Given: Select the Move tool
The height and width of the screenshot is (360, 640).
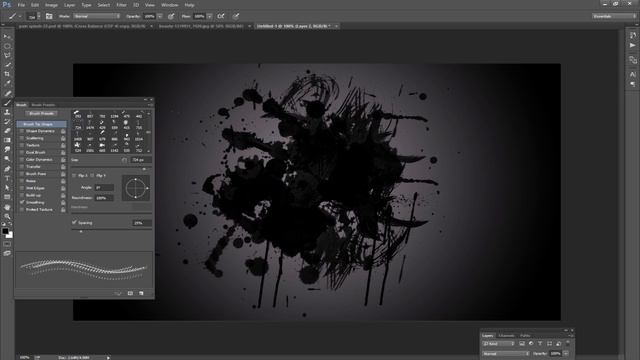Looking at the screenshot, I should point(7,37).
